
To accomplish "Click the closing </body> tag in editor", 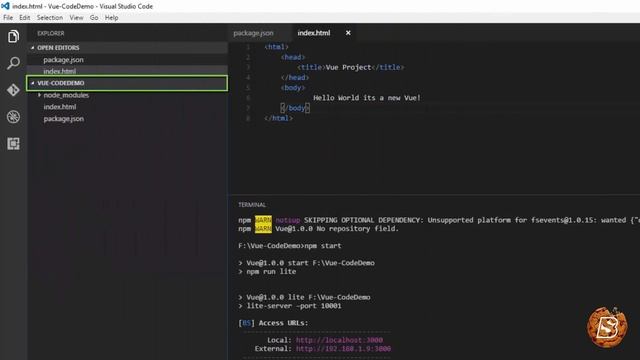I will [x=295, y=108].
